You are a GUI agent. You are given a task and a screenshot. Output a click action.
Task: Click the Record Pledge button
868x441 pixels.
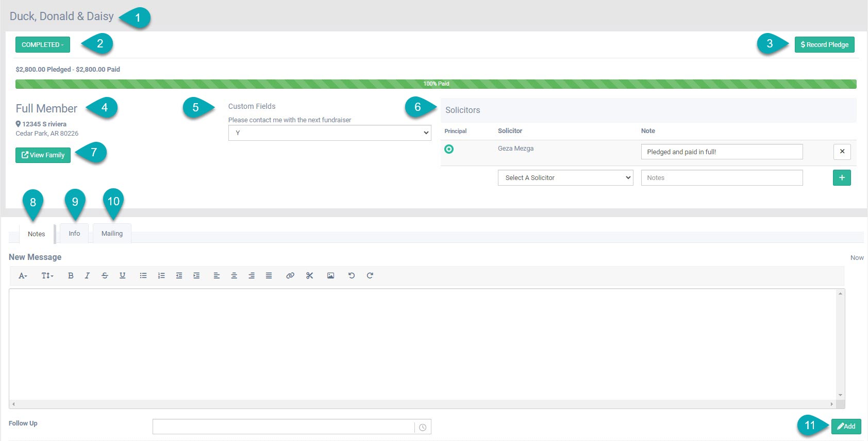coord(824,45)
